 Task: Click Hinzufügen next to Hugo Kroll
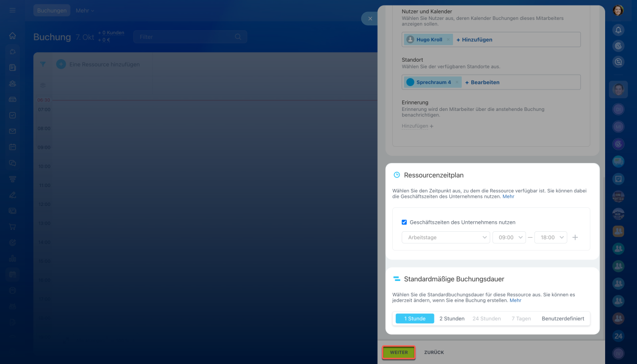click(474, 40)
